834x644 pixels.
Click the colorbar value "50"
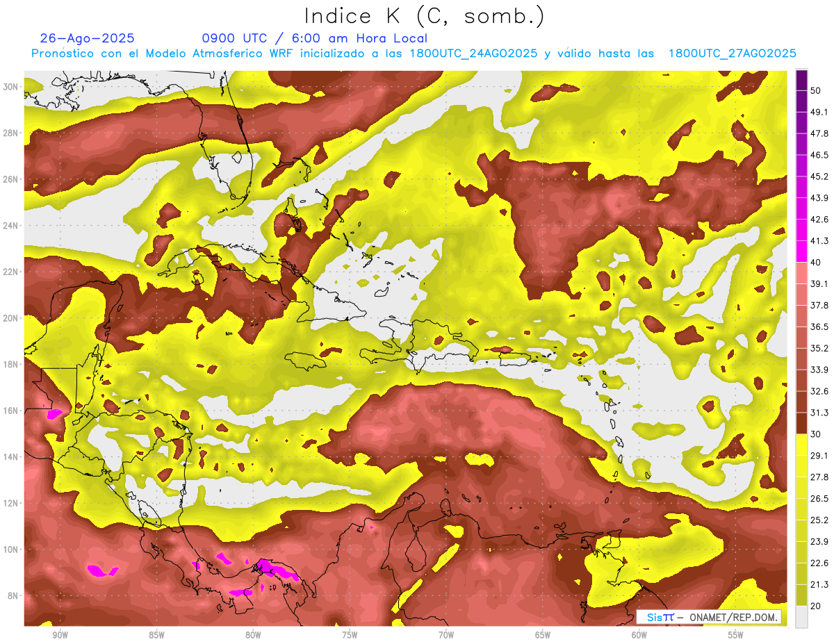tap(817, 91)
